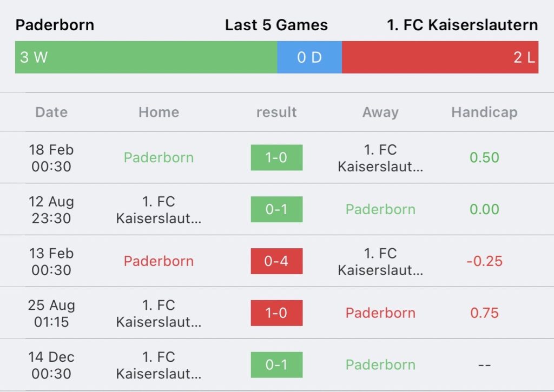Screen dimensions: 554x392
Task: Open 25 Aug red 1-0 result
Action: (x=276, y=313)
